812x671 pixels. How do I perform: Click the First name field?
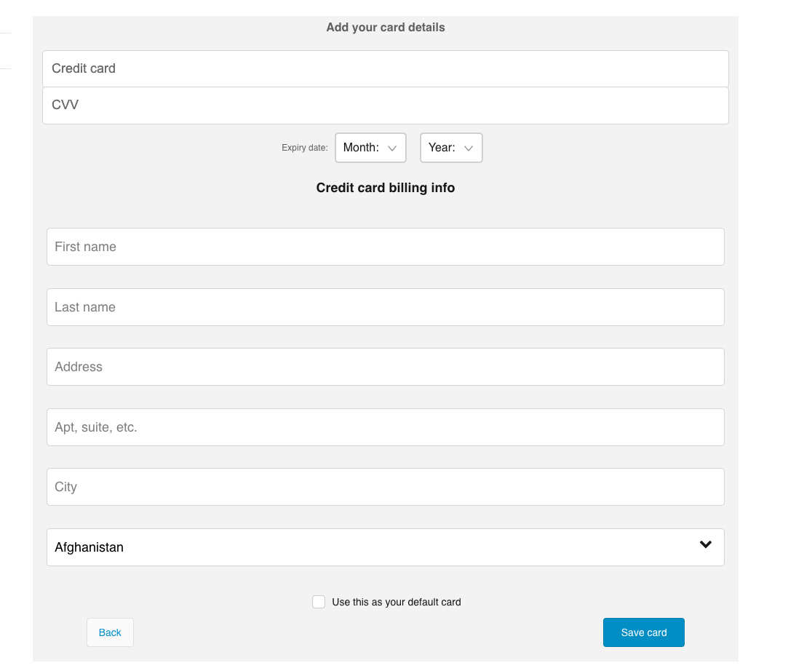click(386, 247)
